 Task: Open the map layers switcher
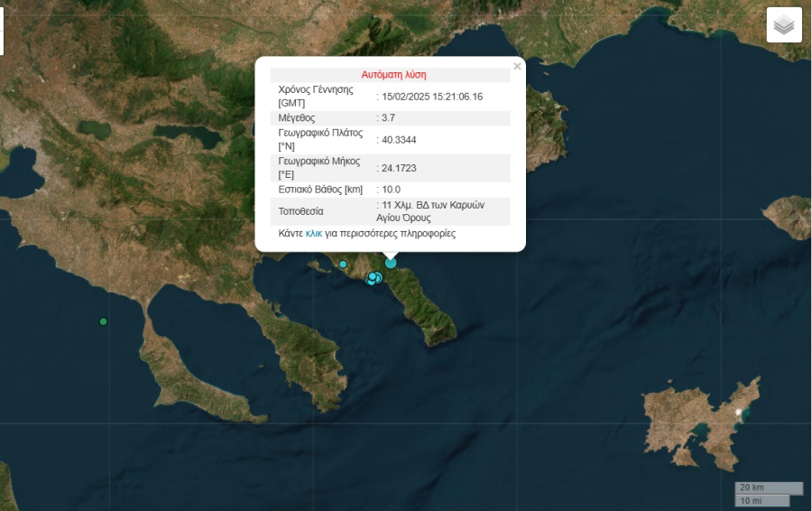(783, 25)
